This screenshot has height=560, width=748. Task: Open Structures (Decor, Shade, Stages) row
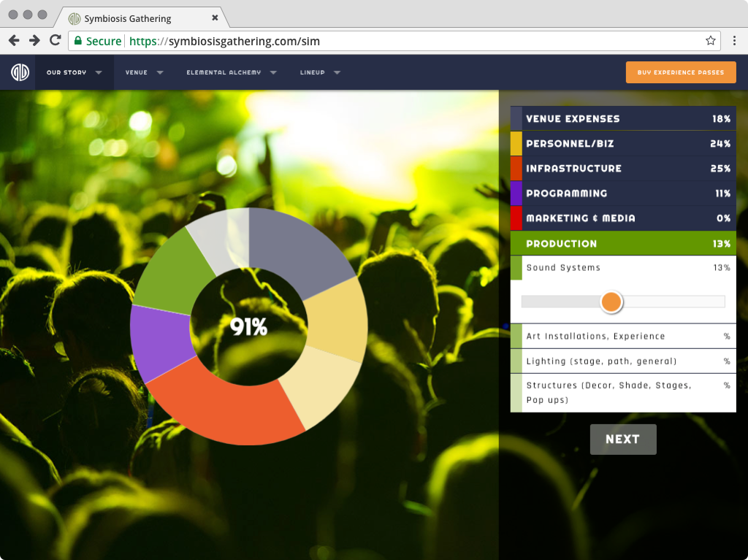pos(623,393)
